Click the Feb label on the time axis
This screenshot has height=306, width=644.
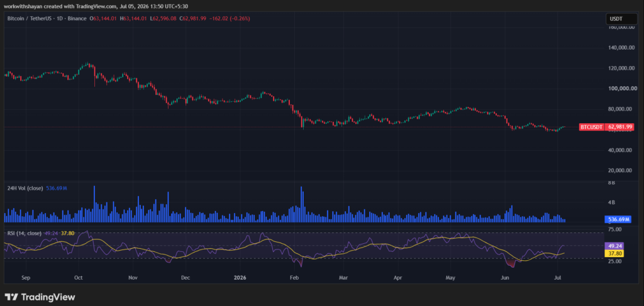pos(294,278)
